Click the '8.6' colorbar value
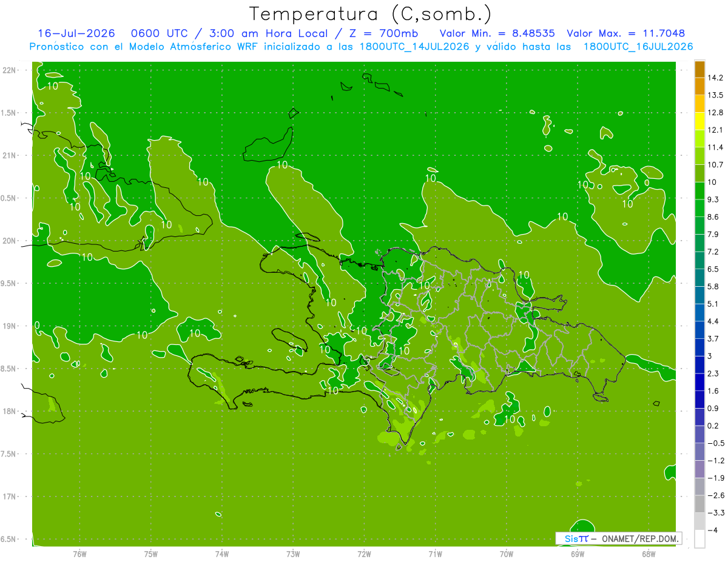 coord(713,216)
